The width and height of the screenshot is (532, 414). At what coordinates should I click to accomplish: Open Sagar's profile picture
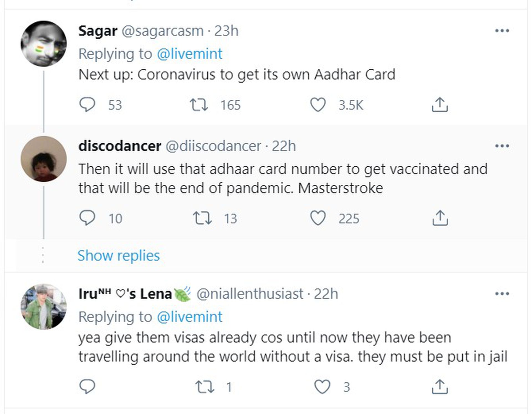[x=44, y=44]
